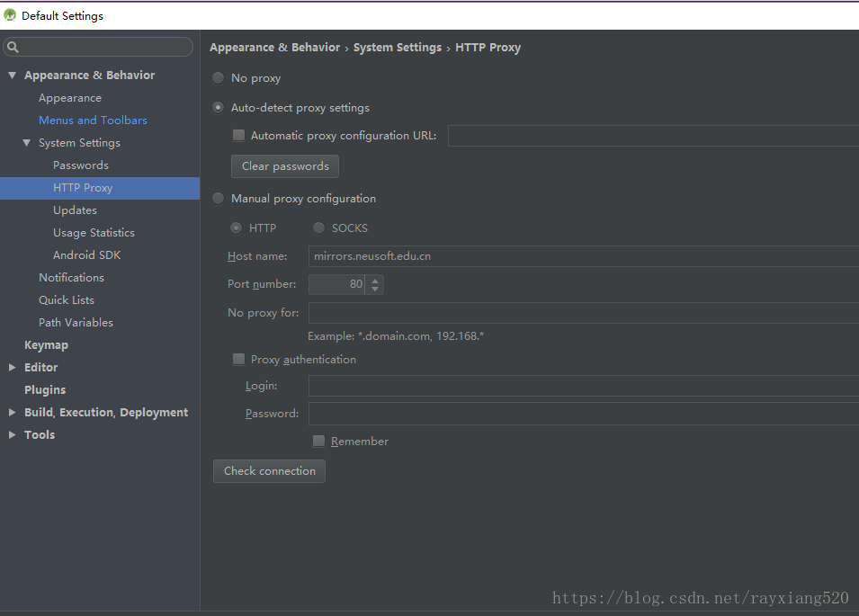Click the No proxy for field
859x616 pixels.
pos(584,313)
